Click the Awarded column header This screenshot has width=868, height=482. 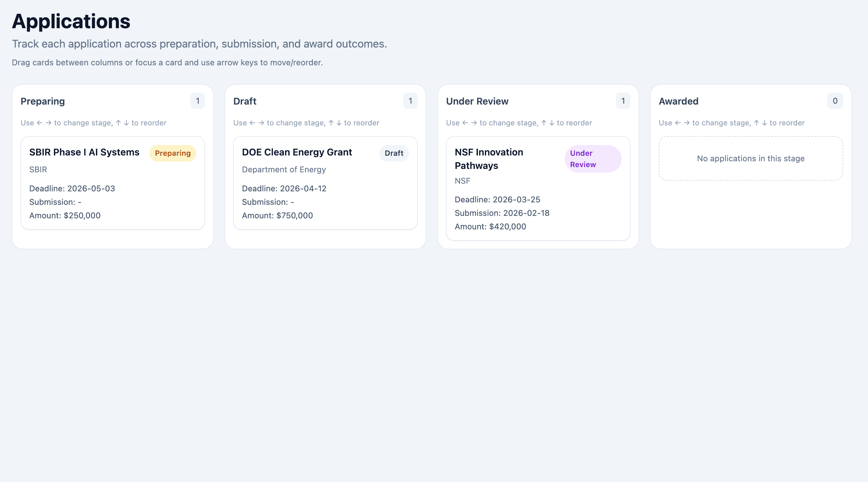(678, 101)
